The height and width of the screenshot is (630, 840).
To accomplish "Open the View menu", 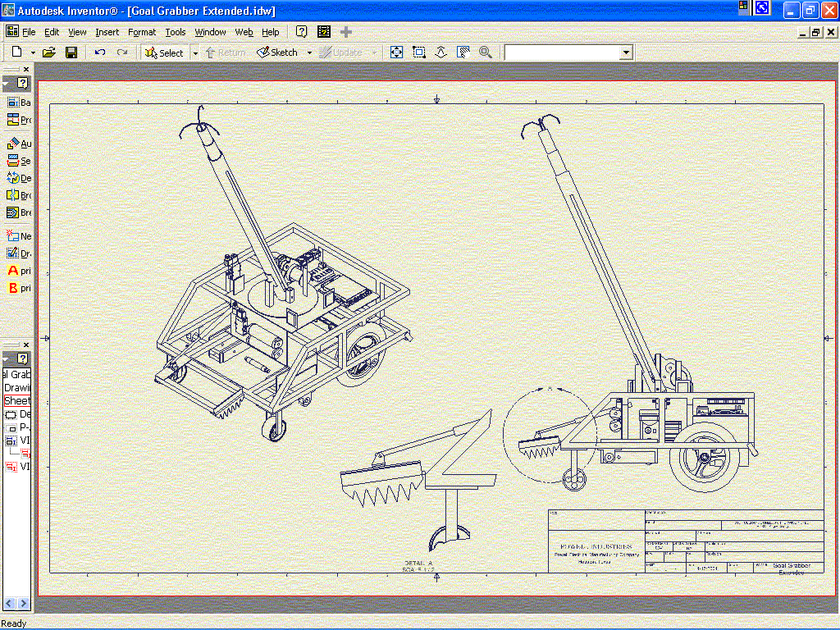I will [x=77, y=32].
